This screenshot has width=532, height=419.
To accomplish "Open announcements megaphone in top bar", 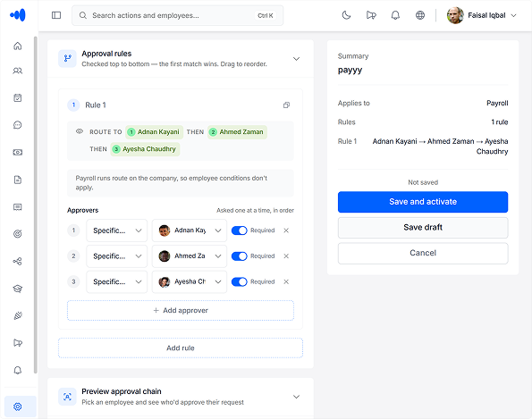I will tap(371, 15).
